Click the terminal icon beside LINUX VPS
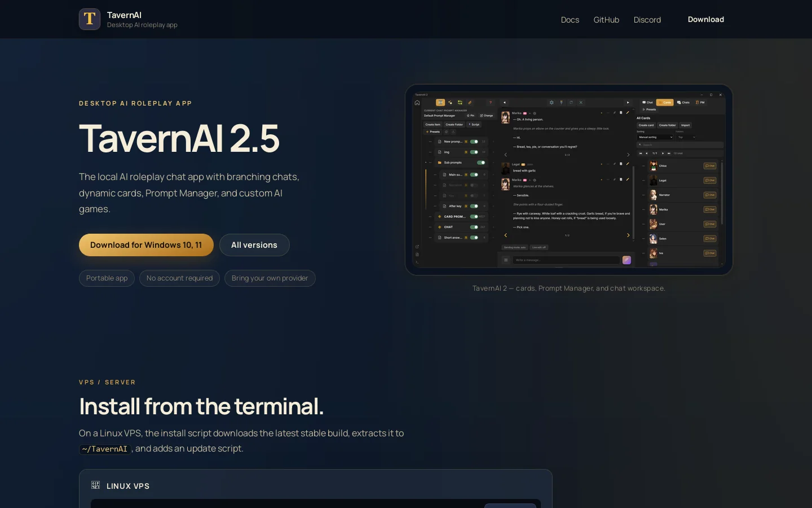Image resolution: width=812 pixels, height=508 pixels. pos(95,485)
